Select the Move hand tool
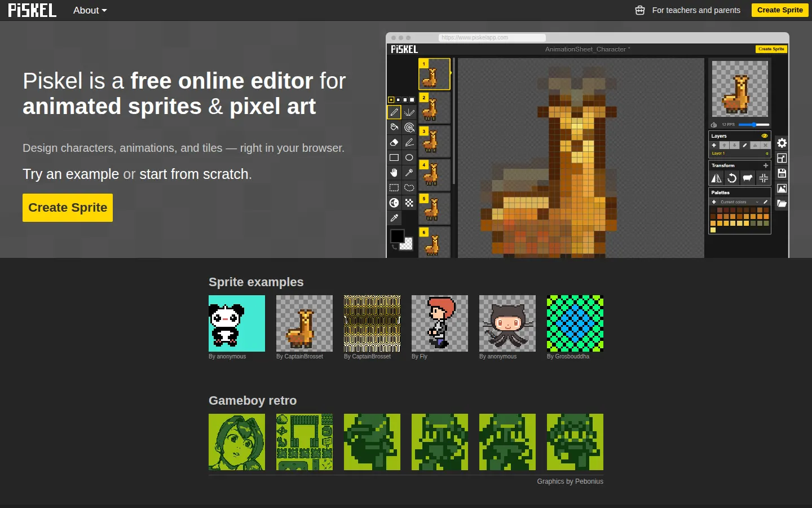The height and width of the screenshot is (508, 812). [x=394, y=173]
